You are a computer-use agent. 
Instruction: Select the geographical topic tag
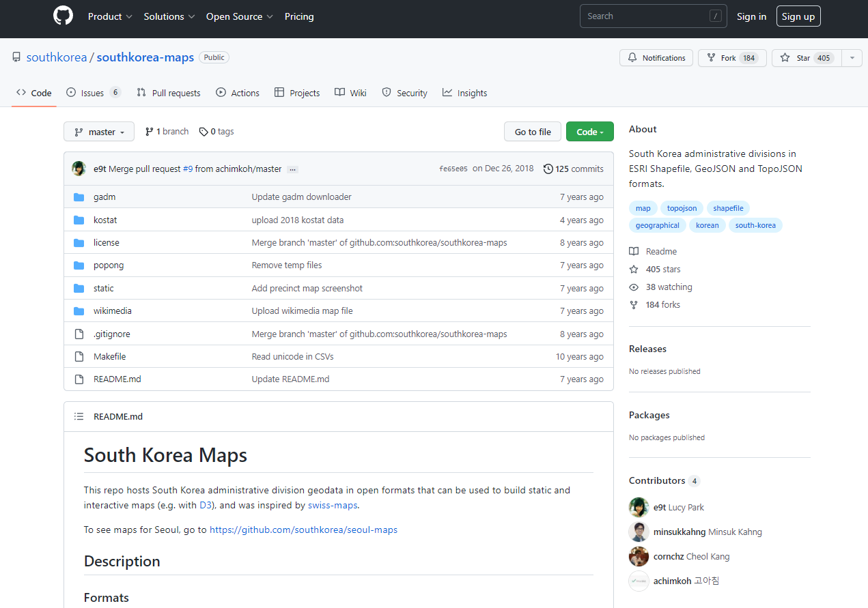658,225
